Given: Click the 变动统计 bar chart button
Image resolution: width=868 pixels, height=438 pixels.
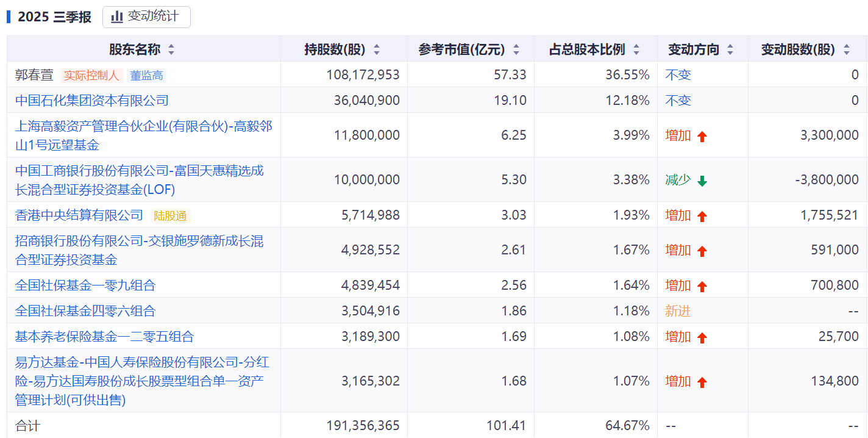Looking at the screenshot, I should 146,17.
